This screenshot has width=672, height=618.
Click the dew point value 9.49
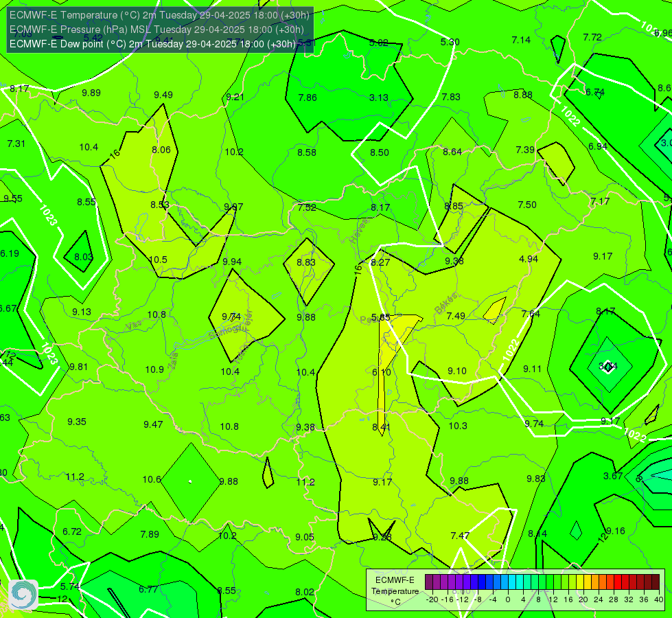[x=163, y=95]
